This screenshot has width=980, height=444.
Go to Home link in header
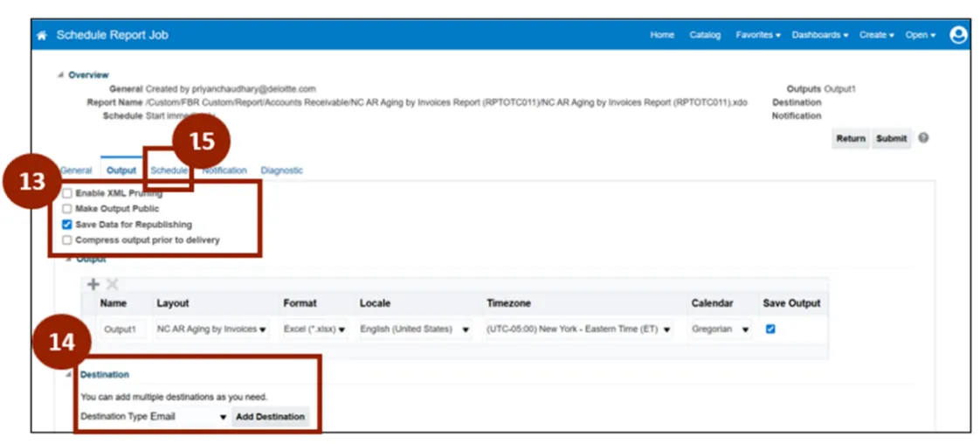pyautogui.click(x=662, y=35)
